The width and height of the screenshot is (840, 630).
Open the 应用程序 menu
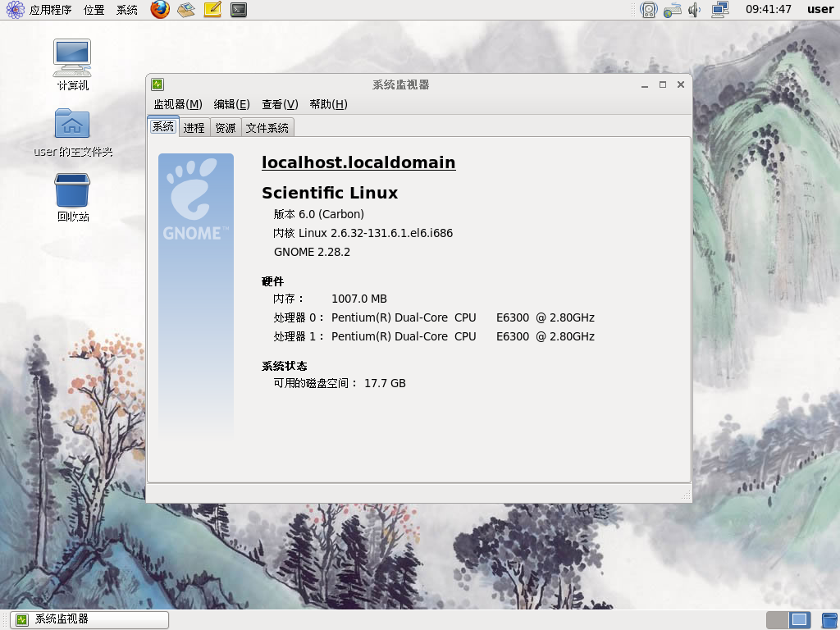pos(50,10)
